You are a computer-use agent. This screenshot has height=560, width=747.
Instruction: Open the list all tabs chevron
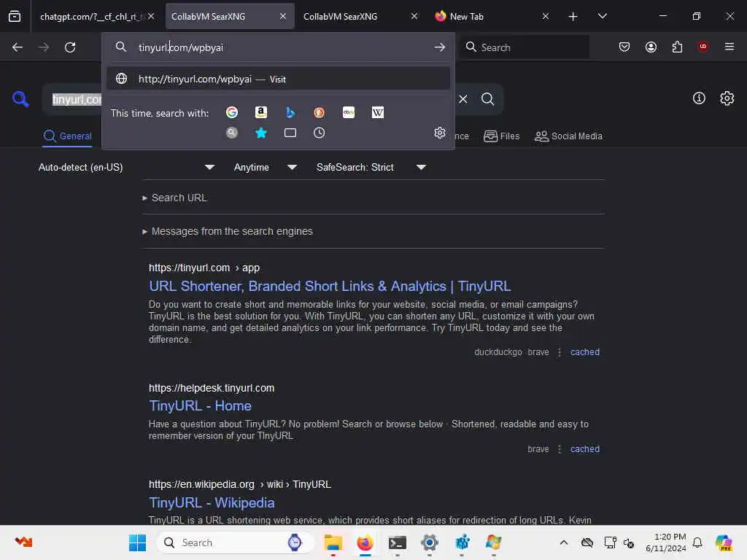tap(602, 17)
